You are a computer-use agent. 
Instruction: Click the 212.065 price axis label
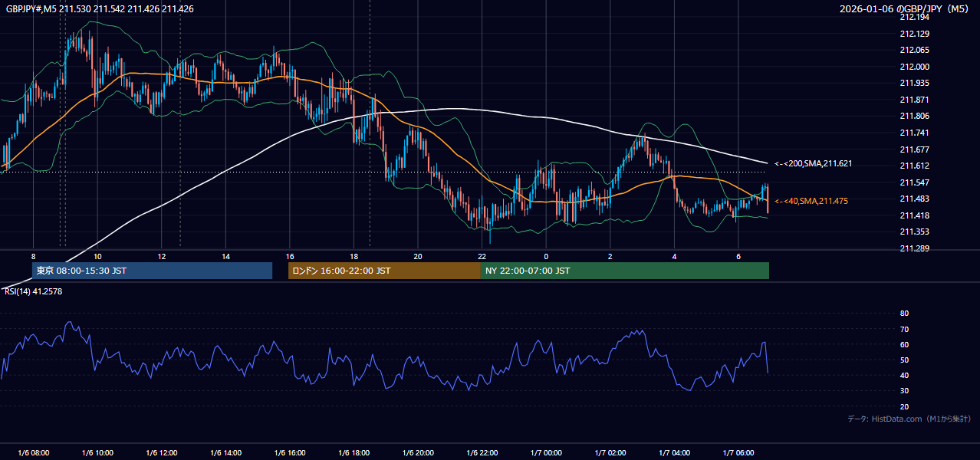pyautogui.click(x=914, y=50)
